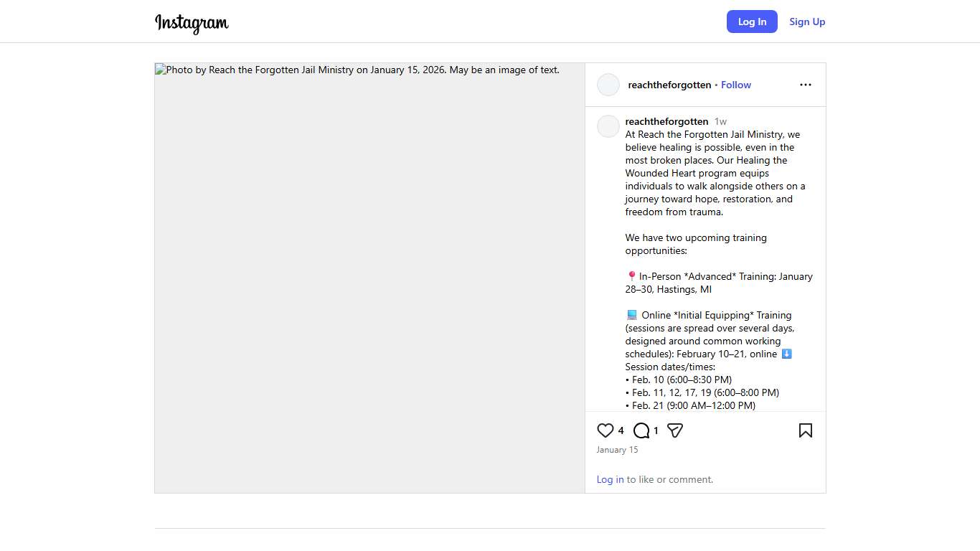Screen dimensions: 980x551
Task: Share post with paper plane icon
Action: (674, 430)
